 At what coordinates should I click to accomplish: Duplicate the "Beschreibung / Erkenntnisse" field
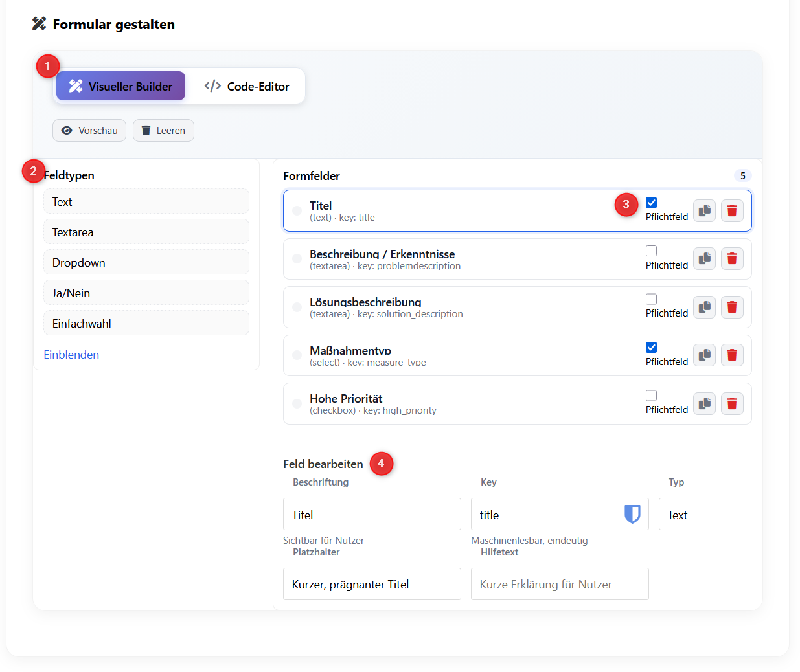point(704,258)
